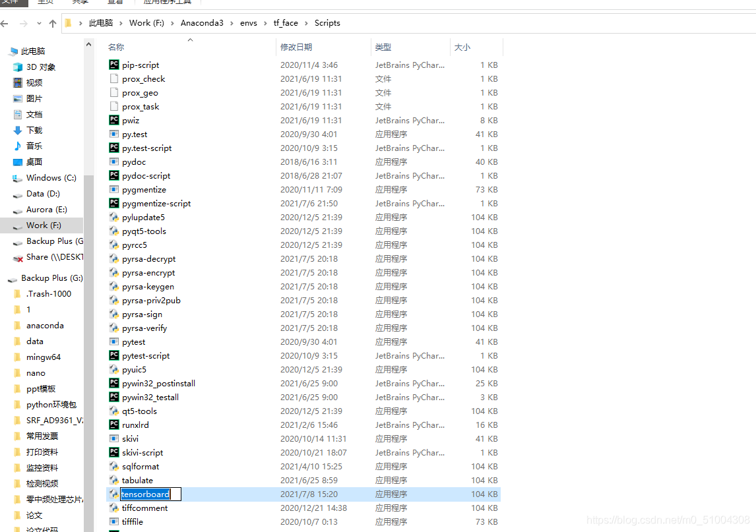The width and height of the screenshot is (756, 532).
Task: Navigate to envs in the address bar
Action: click(248, 23)
